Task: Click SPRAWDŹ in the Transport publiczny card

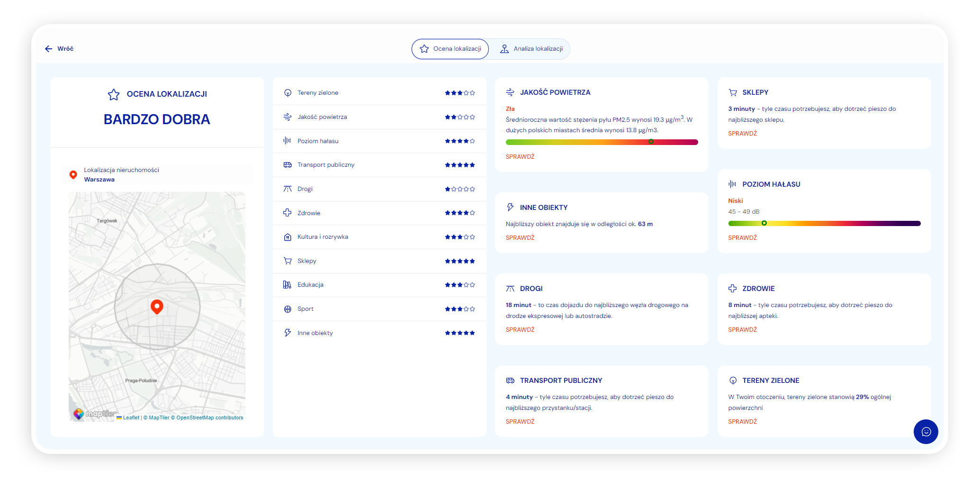Action: click(x=520, y=422)
